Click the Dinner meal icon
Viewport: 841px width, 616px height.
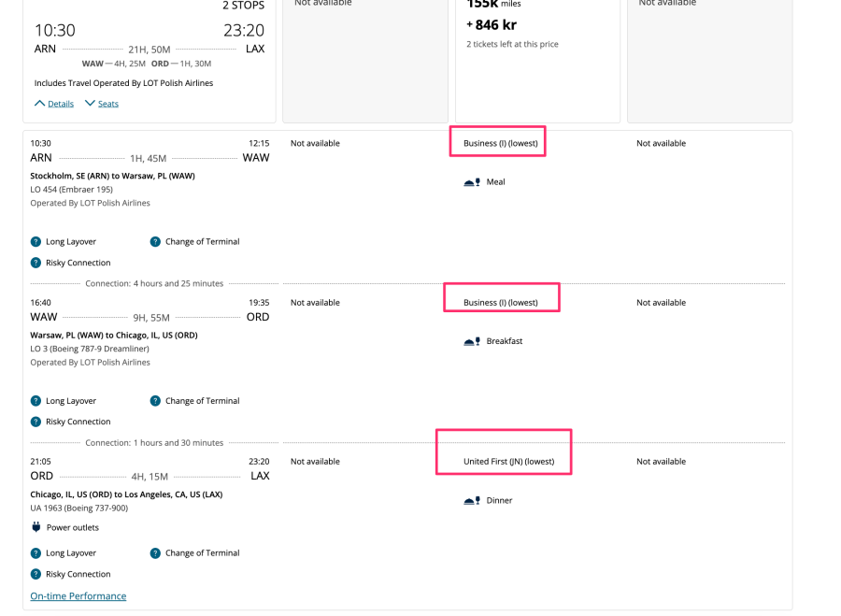[472, 500]
